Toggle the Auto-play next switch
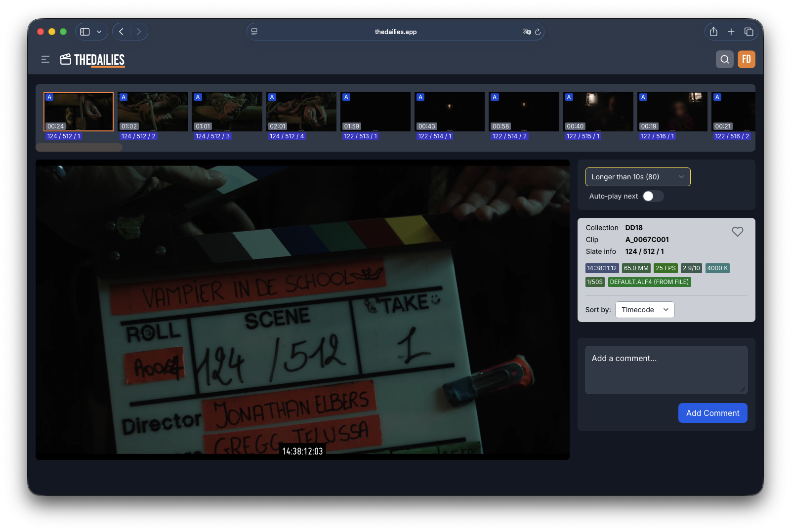791x532 pixels. pyautogui.click(x=653, y=196)
